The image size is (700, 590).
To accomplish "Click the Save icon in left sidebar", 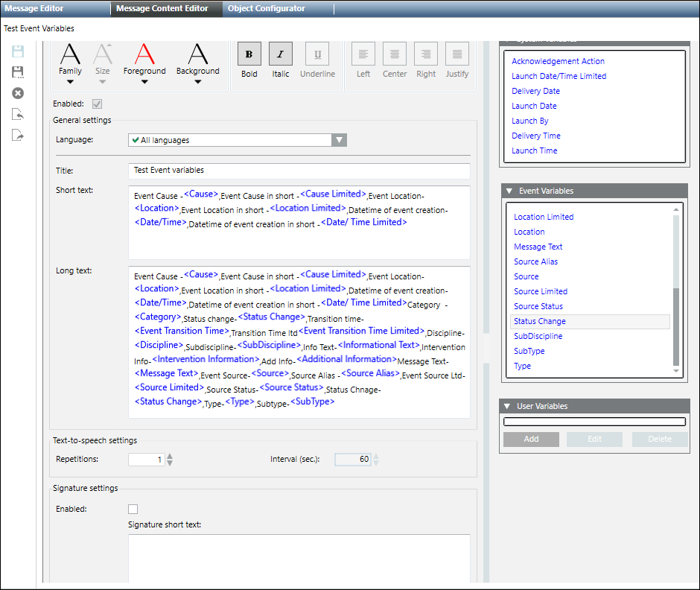I will pyautogui.click(x=18, y=51).
